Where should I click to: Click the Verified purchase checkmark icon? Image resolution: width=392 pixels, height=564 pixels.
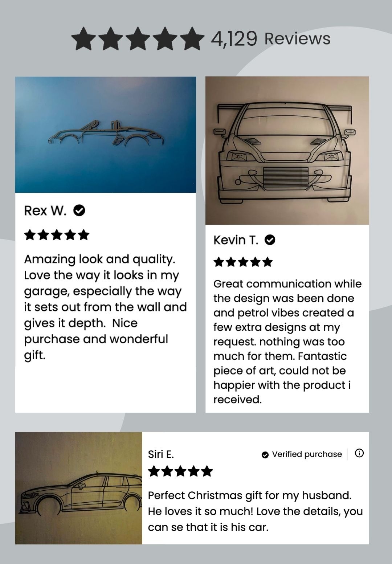pos(265,455)
